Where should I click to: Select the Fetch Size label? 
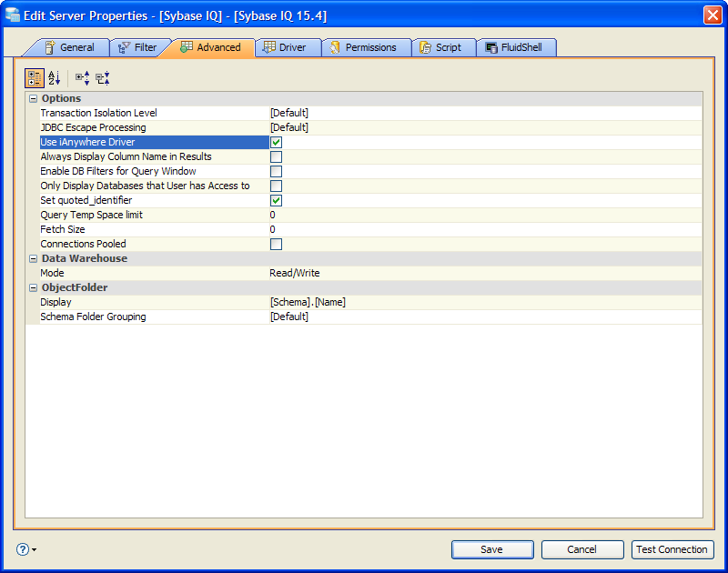coord(63,230)
